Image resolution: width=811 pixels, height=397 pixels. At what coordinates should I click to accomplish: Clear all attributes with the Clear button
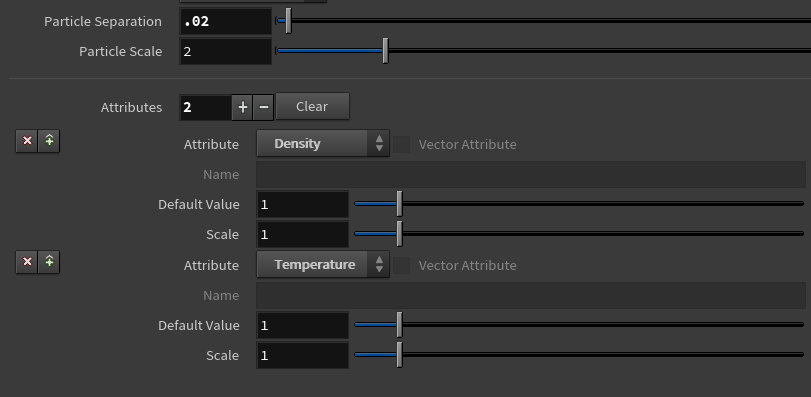coord(312,106)
